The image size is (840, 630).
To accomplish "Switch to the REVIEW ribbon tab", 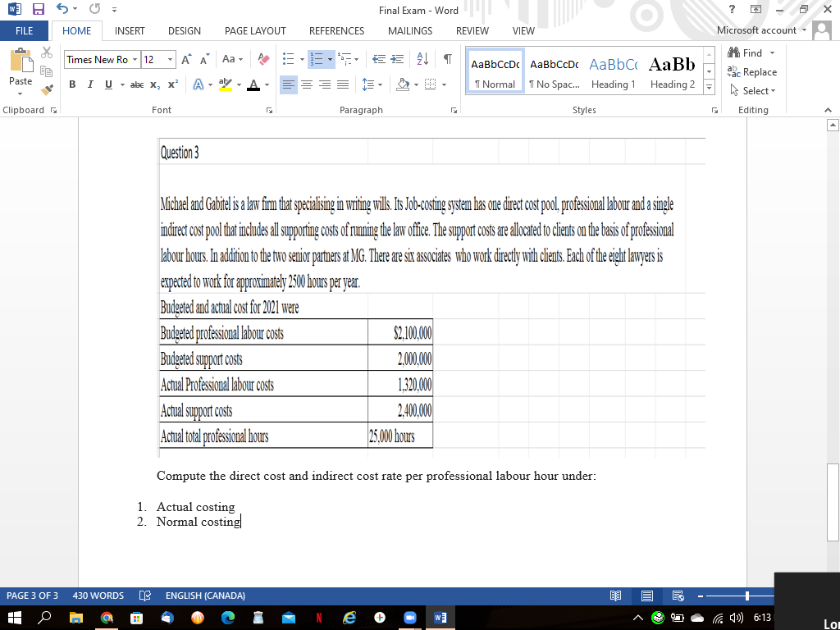I will pos(472,31).
